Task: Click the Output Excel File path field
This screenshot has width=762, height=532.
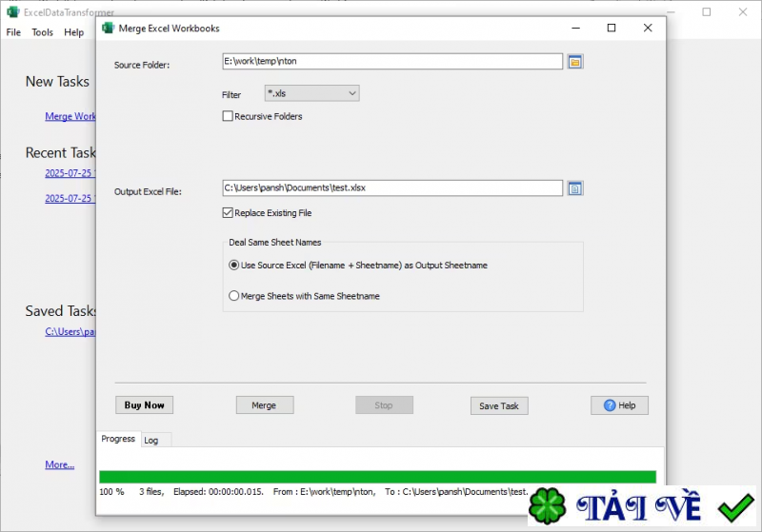Action: 392,187
